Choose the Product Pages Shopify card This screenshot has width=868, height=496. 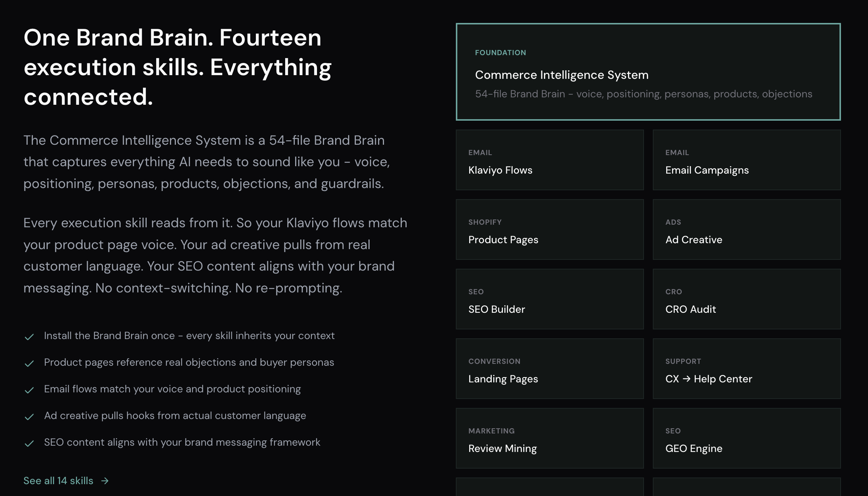(550, 229)
